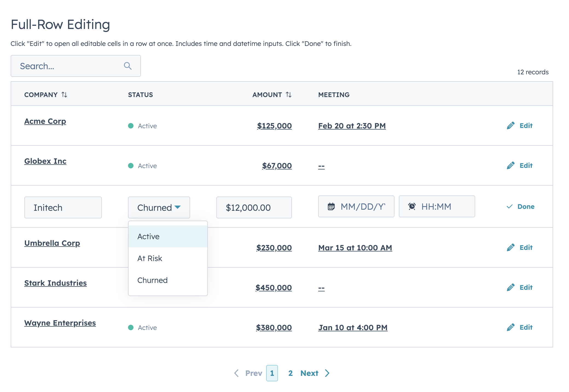The width and height of the screenshot is (569, 392).
Task: Click the alarm clock icon in the time input
Action: (x=412, y=207)
